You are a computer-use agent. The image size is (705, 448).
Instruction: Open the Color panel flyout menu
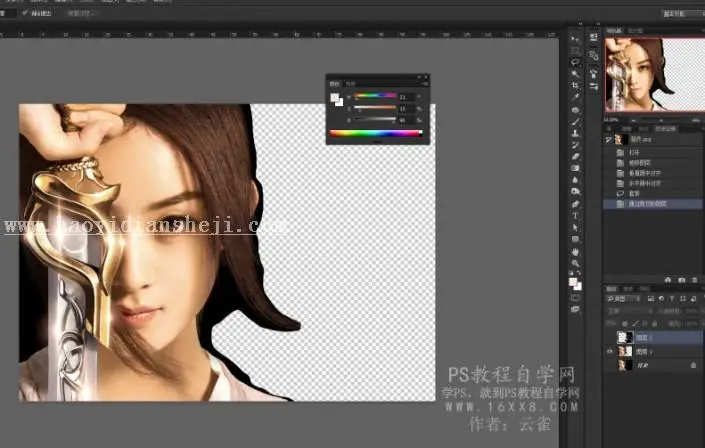[x=425, y=84]
